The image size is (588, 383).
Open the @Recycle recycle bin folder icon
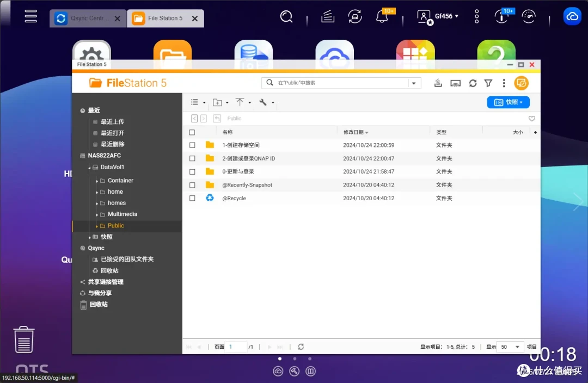(x=210, y=198)
